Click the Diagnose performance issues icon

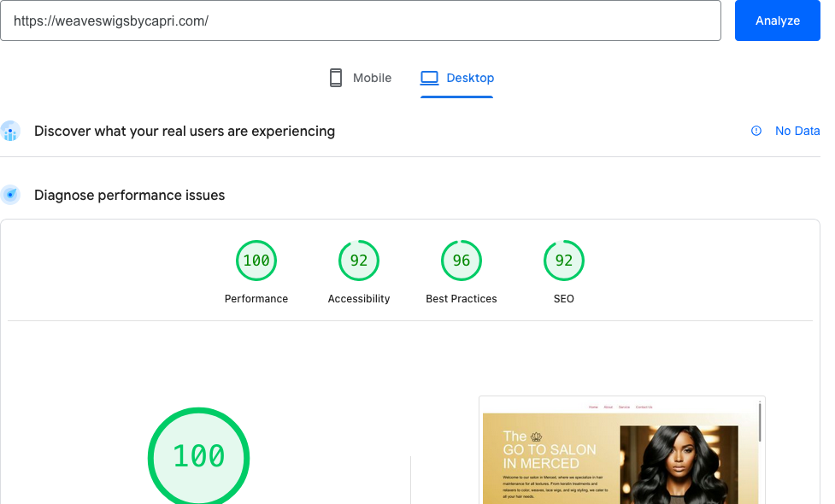(10, 195)
